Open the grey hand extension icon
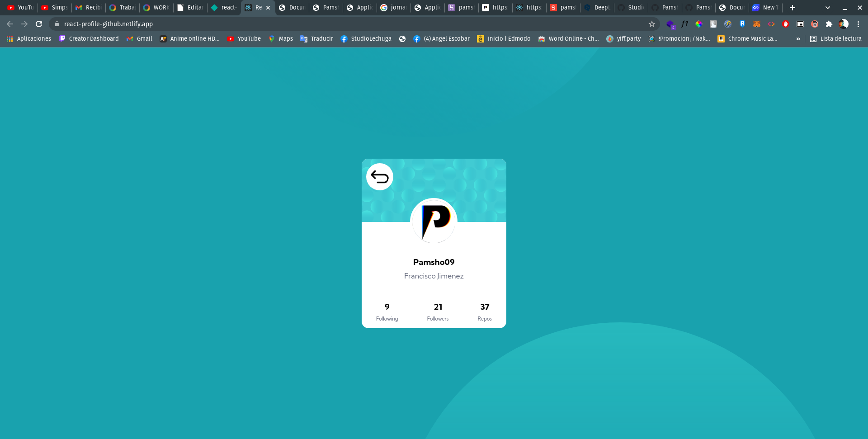Screen dimensions: 868x439 pos(713,24)
